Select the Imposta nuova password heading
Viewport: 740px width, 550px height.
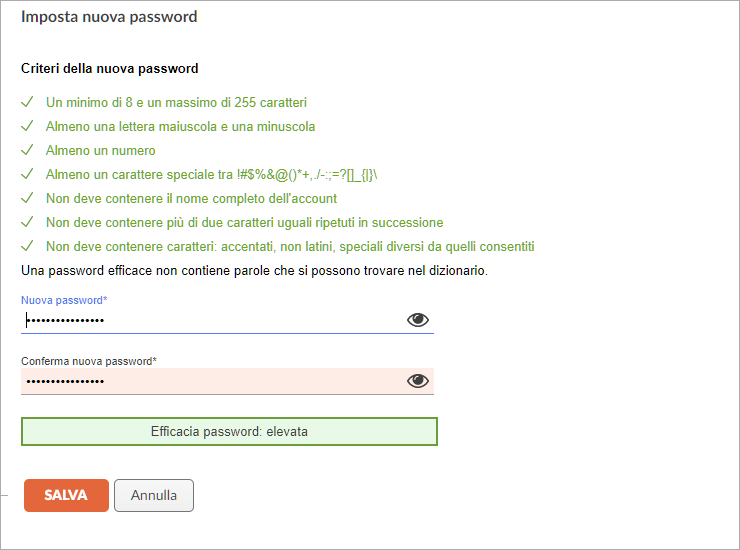(x=109, y=17)
